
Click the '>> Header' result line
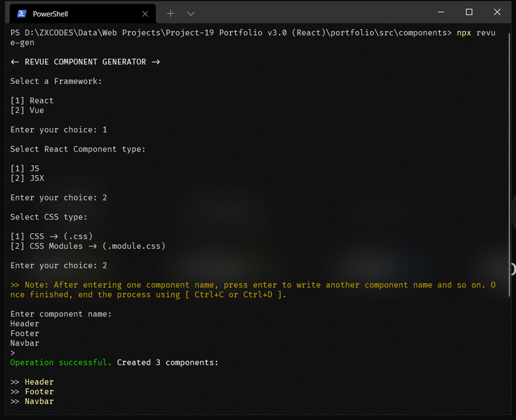(x=32, y=382)
